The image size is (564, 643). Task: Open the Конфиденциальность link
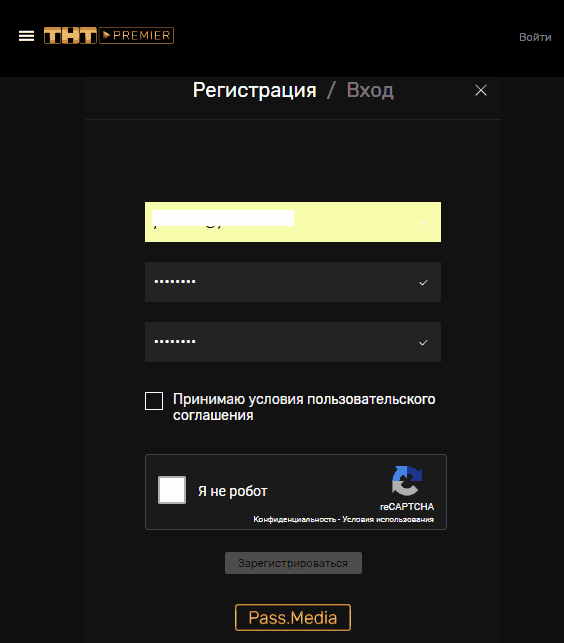point(295,519)
